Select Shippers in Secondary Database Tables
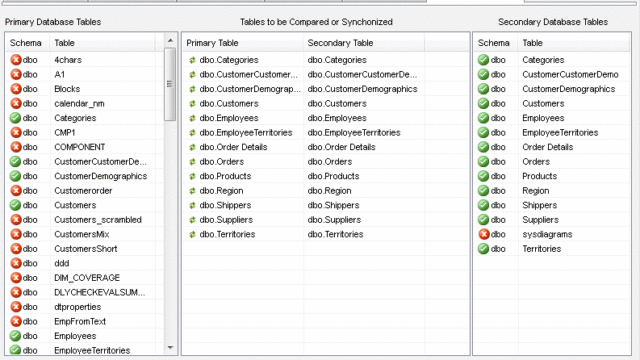The width and height of the screenshot is (640, 360). [x=540, y=205]
